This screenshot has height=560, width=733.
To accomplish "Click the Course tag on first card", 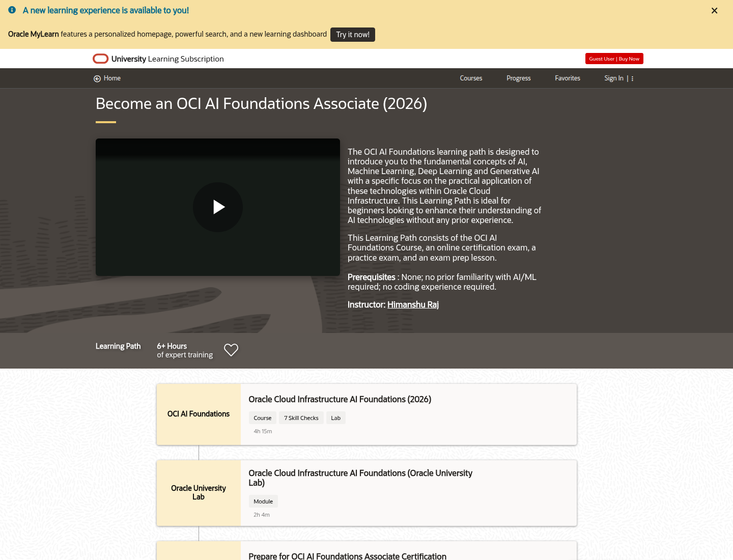I will coord(263,418).
